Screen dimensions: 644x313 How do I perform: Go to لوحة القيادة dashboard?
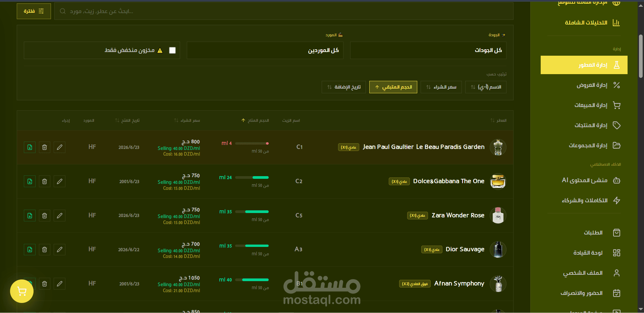(x=584, y=253)
